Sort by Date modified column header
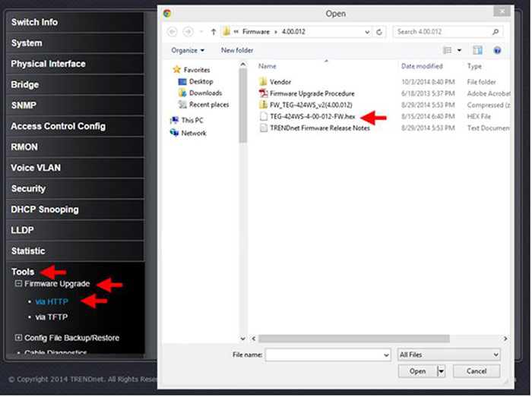Screen dimensions: 532x397 tap(422, 66)
